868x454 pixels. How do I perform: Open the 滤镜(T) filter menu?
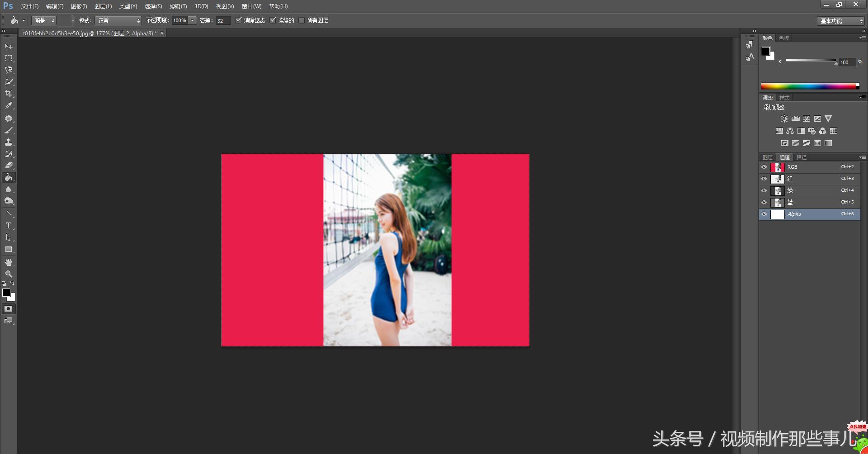click(x=178, y=6)
